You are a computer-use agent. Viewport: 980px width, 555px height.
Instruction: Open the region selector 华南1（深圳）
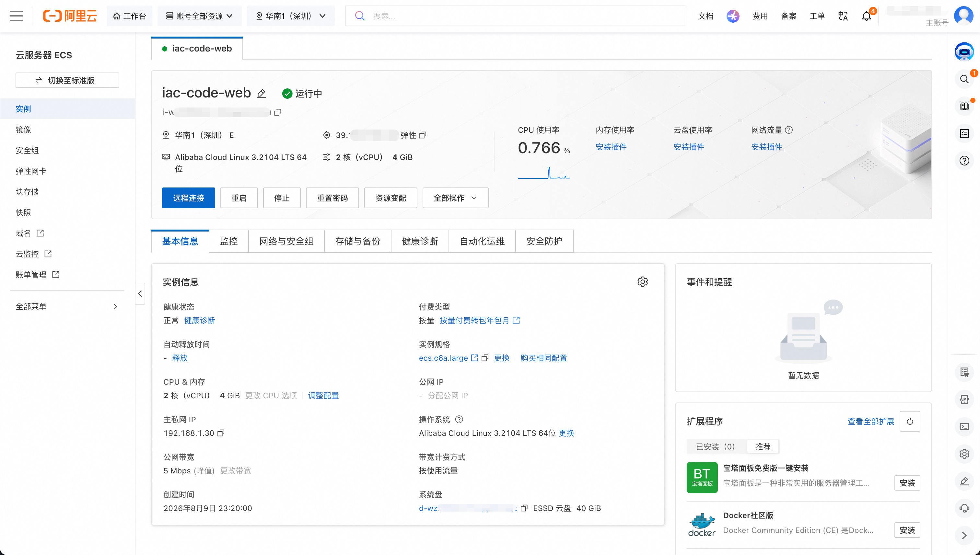click(x=290, y=16)
